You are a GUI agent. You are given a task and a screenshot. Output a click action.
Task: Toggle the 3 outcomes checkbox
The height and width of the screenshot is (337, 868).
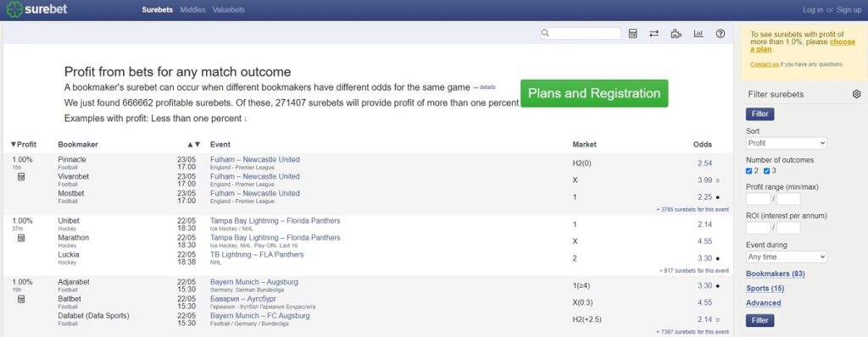click(766, 171)
